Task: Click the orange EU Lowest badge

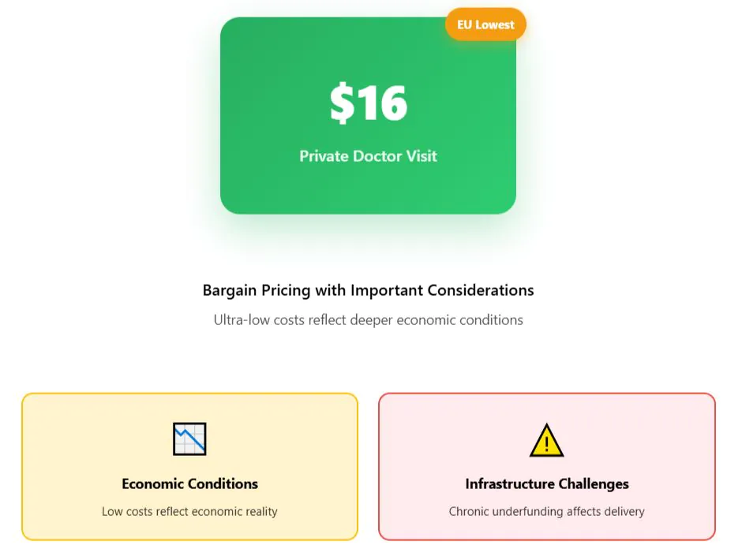Action: [x=485, y=24]
